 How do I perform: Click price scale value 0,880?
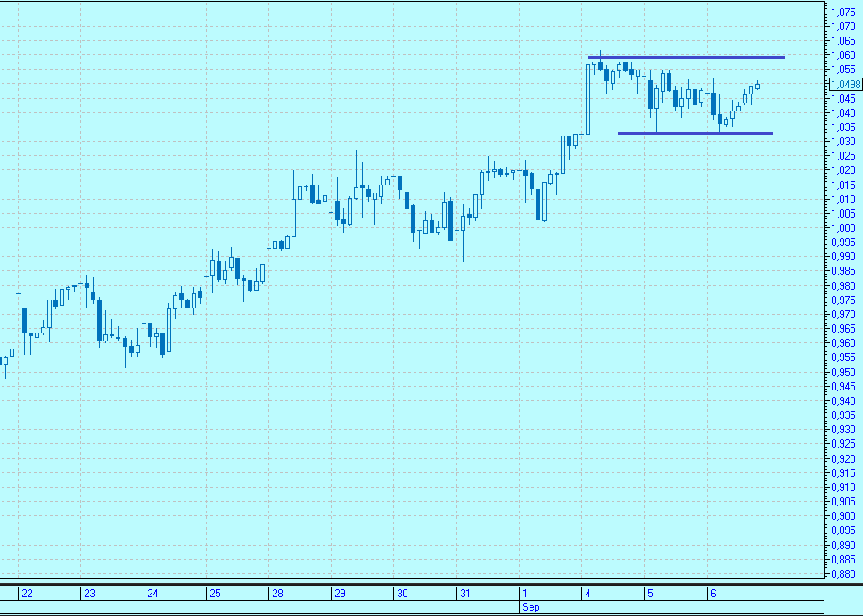pos(843,573)
